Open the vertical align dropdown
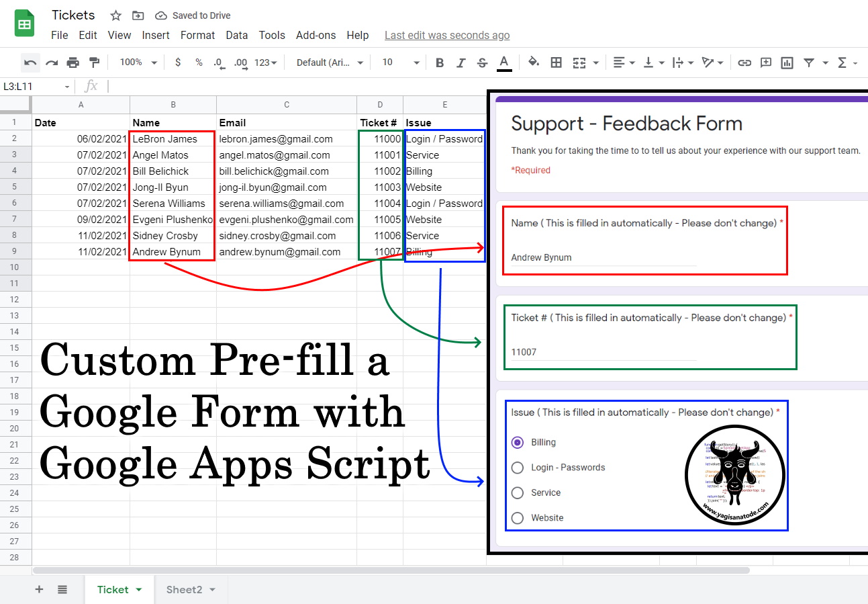868x604 pixels. click(x=653, y=62)
